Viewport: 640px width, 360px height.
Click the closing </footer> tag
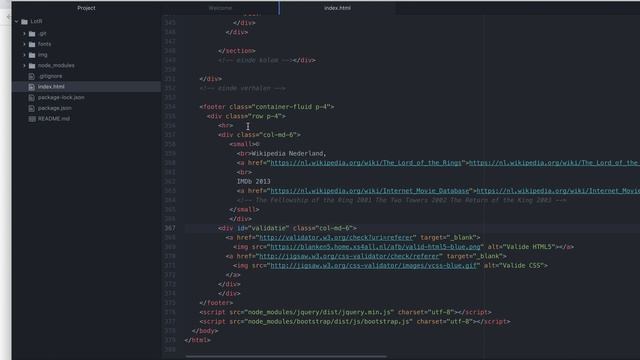click(x=216, y=303)
